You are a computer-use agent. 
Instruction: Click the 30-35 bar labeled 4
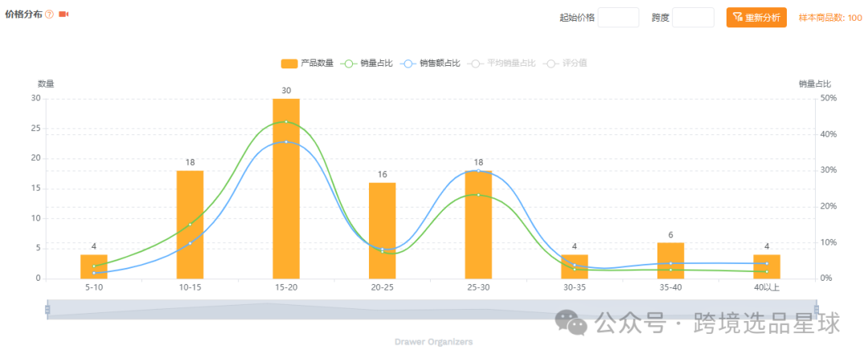tap(575, 266)
